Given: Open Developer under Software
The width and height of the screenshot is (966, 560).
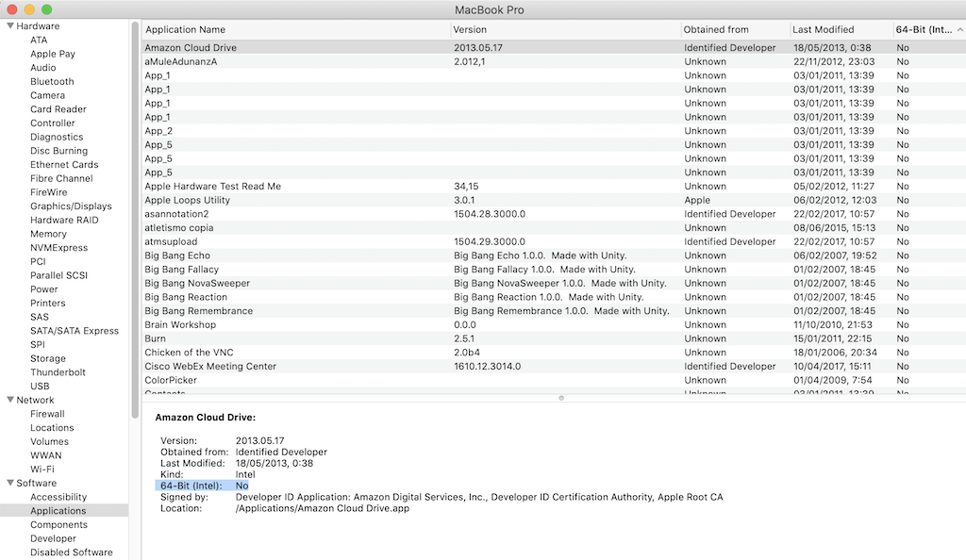Looking at the screenshot, I should 53,538.
